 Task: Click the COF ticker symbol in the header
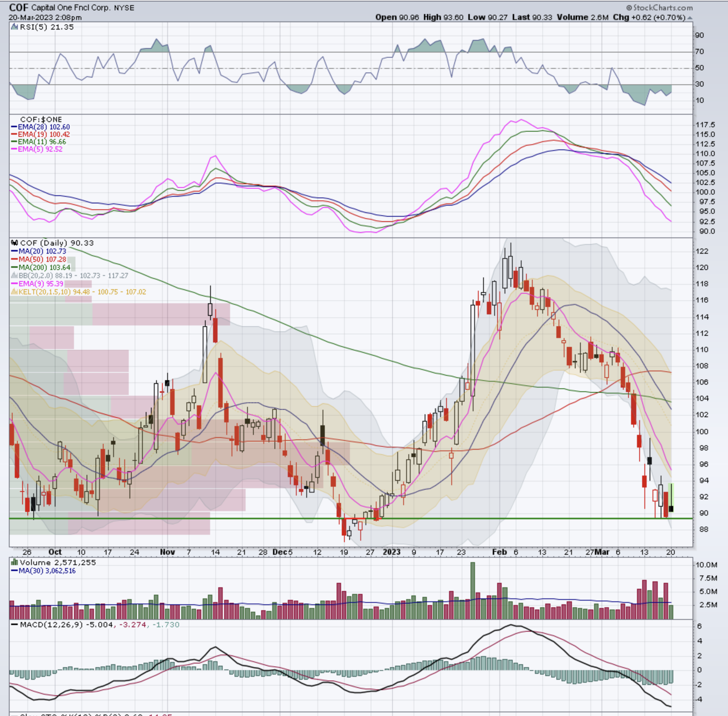click(x=19, y=7)
